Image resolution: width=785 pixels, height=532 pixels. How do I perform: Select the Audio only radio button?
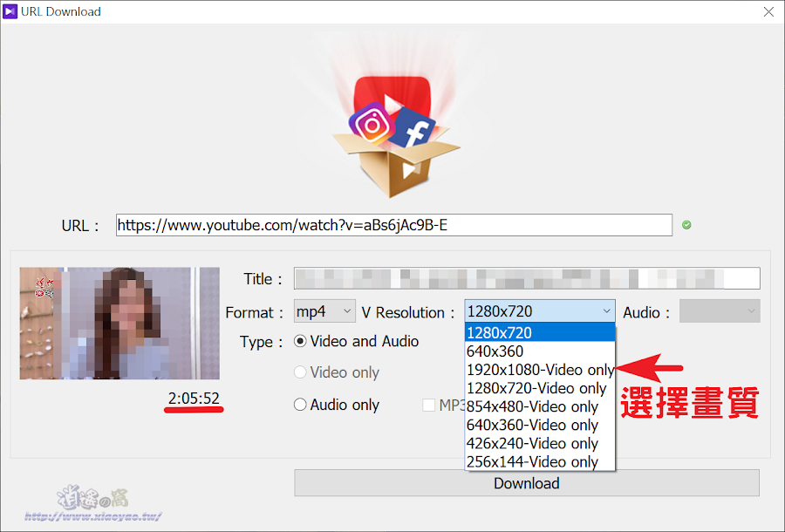click(300, 405)
